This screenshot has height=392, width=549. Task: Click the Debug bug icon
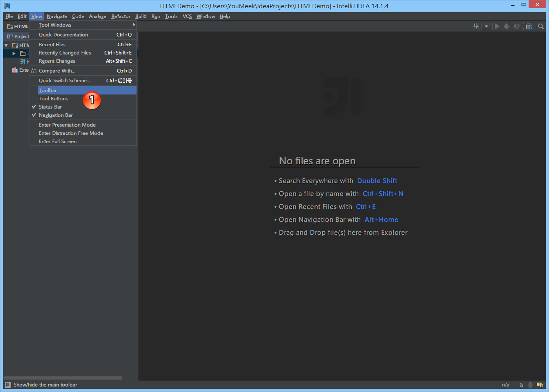[507, 26]
